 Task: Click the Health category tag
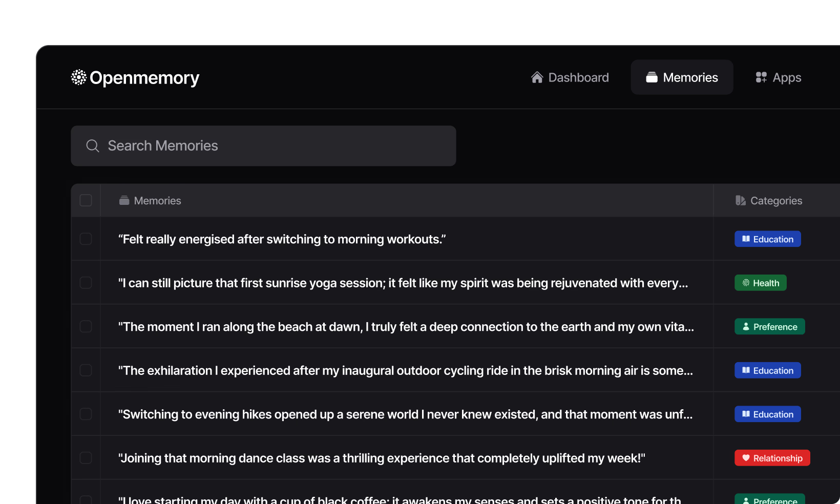coord(760,283)
